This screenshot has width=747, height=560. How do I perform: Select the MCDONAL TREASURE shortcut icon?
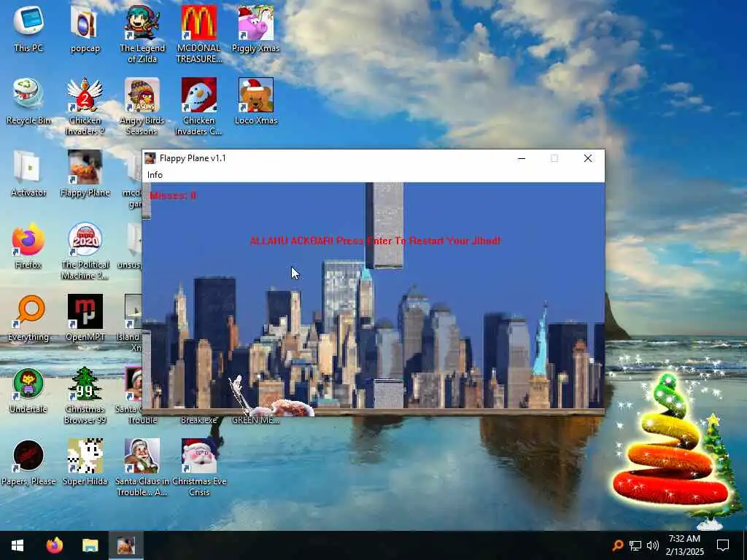coord(198,34)
